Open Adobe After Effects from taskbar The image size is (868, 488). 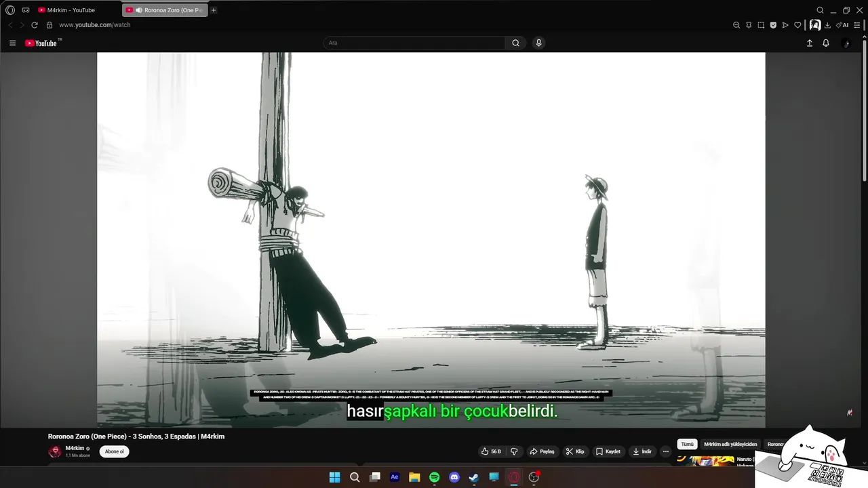click(x=395, y=477)
